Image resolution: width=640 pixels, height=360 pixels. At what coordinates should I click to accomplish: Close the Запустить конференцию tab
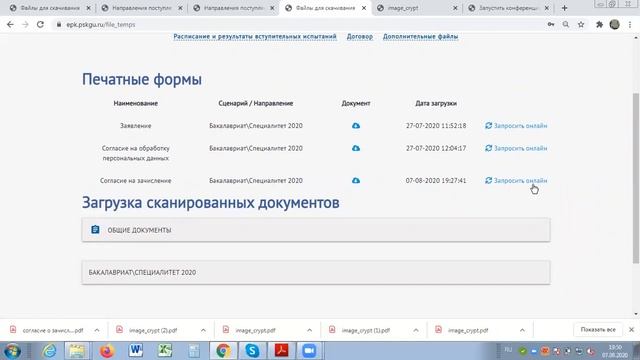click(547, 8)
